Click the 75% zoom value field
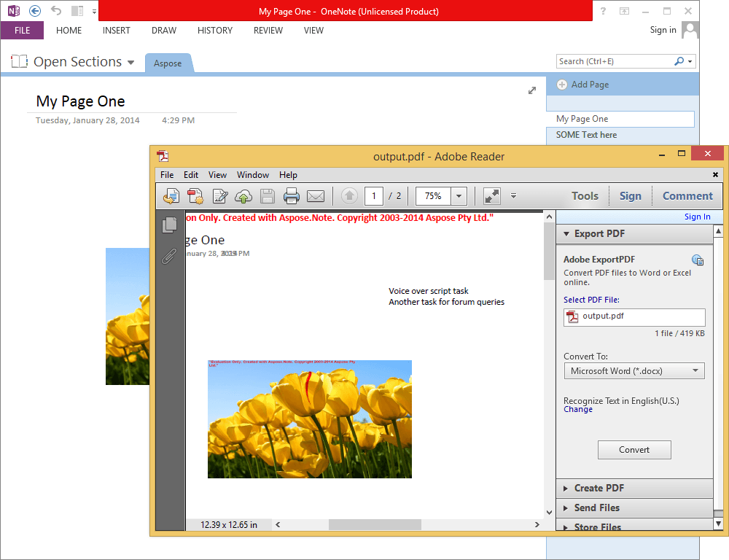The width and height of the screenshot is (729, 560). point(433,196)
